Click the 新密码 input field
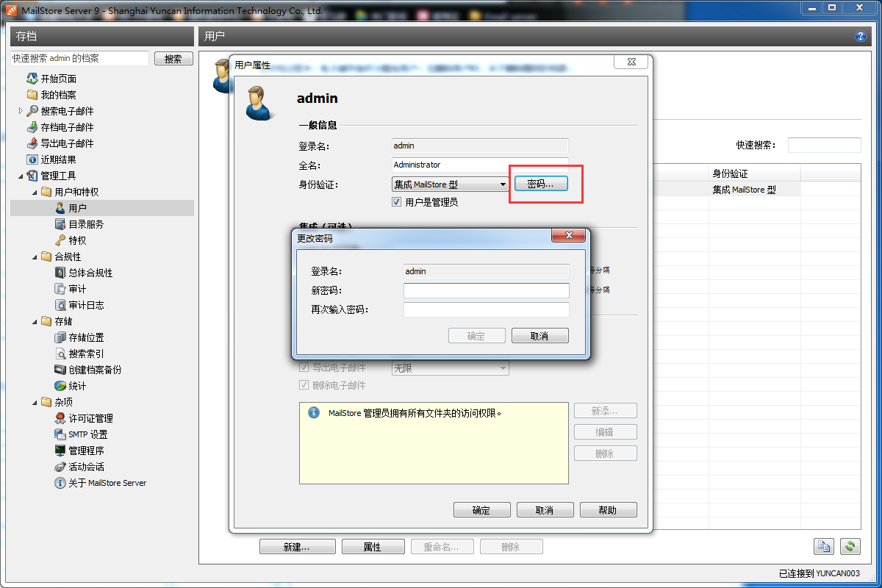 pyautogui.click(x=486, y=290)
